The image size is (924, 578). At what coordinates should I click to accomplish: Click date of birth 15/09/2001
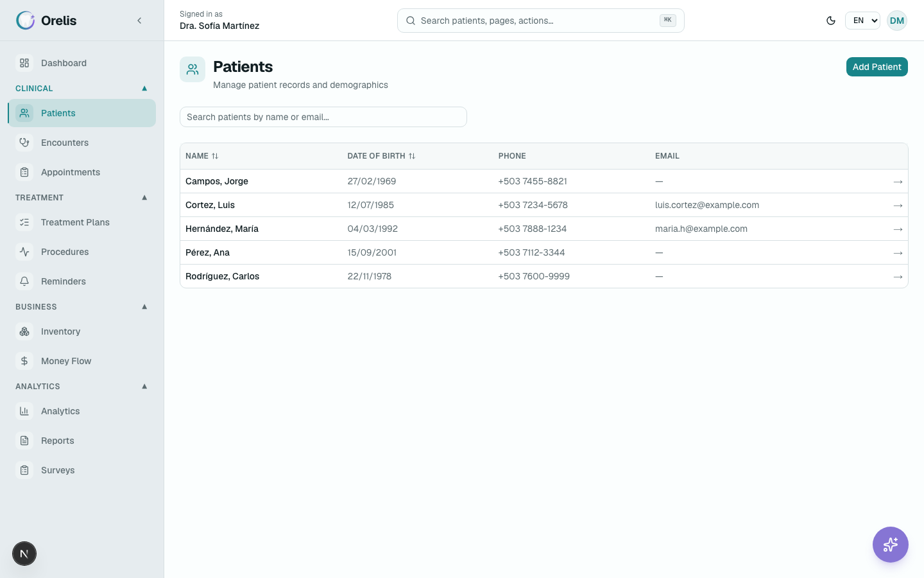click(x=372, y=252)
